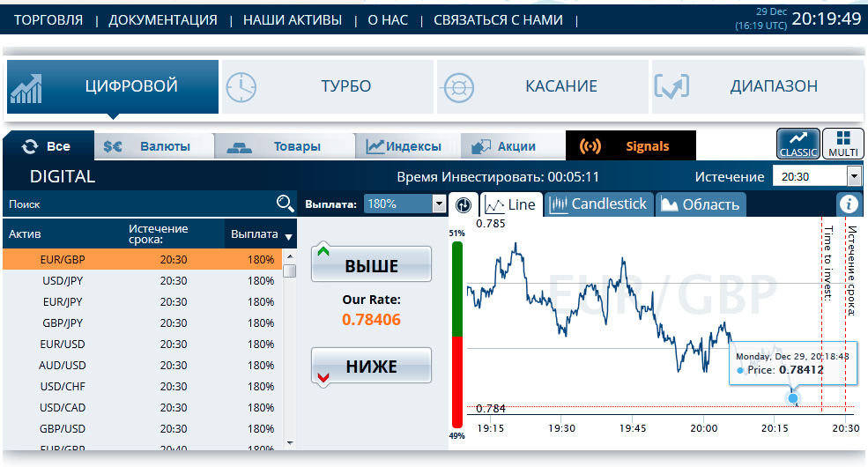Open the Signals broadcast tab
Viewport: 868px width, 467px height.
pos(630,146)
